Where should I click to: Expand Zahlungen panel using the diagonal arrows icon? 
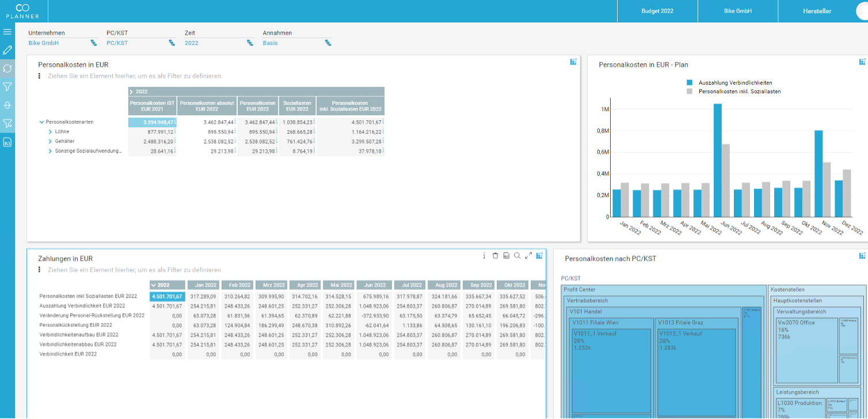[x=528, y=256]
